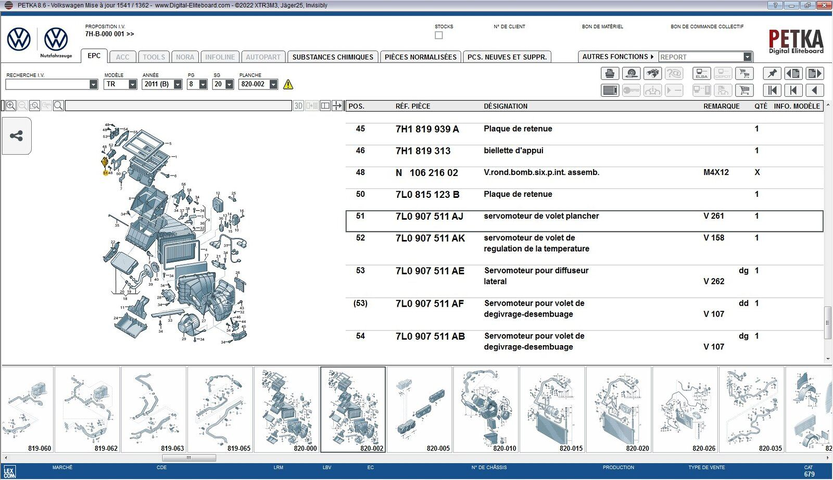
Task: Click the share icon beside the diagram
Action: click(16, 136)
